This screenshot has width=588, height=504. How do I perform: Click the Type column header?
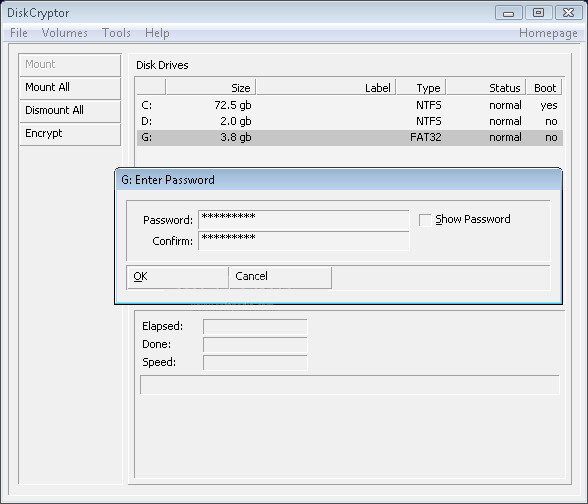(421, 88)
